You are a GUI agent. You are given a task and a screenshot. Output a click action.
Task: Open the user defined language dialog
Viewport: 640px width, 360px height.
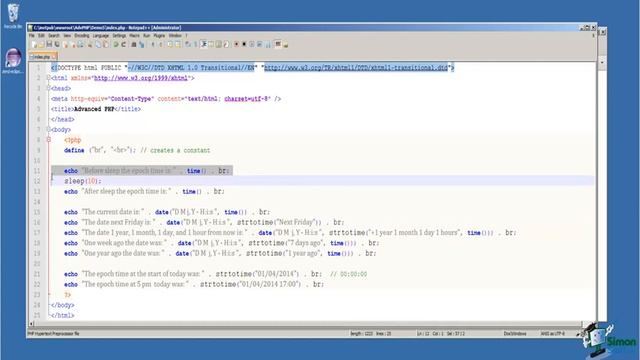pyautogui.click(x=211, y=44)
